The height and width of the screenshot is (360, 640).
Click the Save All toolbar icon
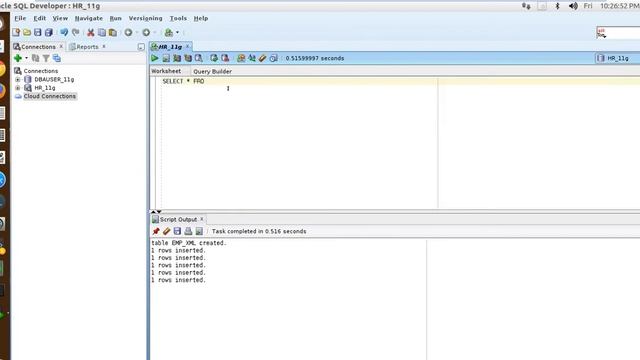49,32
